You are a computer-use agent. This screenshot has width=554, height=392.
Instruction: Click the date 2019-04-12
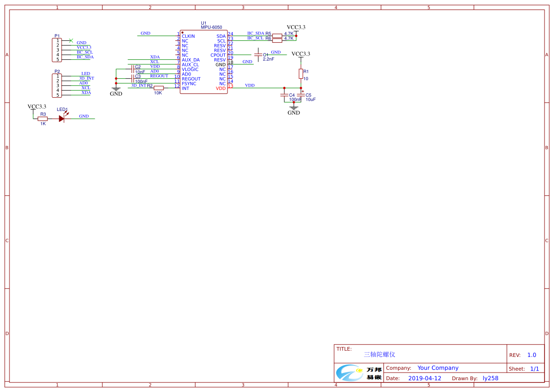(425, 378)
